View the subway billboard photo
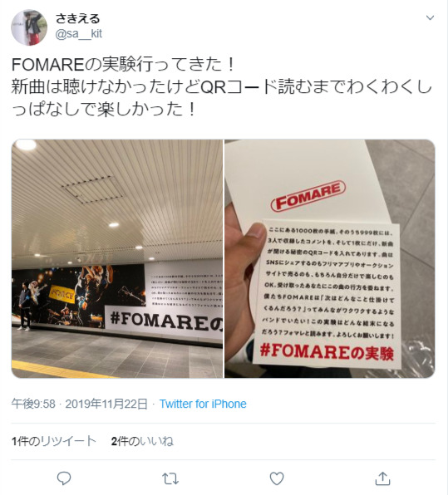Screen dimensions: 448x495 click(x=117, y=258)
